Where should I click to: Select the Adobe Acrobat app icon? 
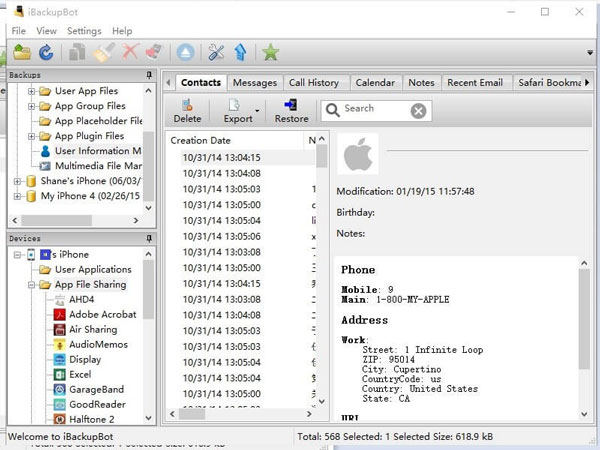point(60,314)
